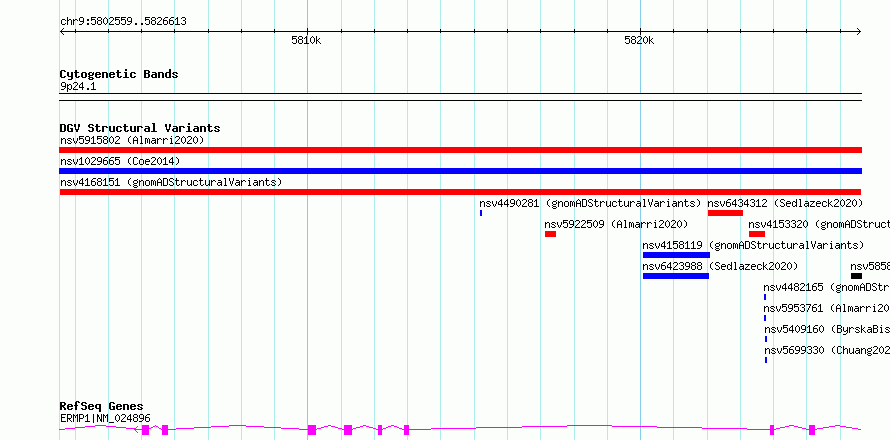Select the nsv4158119 gnomAD variant label
The image size is (890, 440).
click(753, 245)
